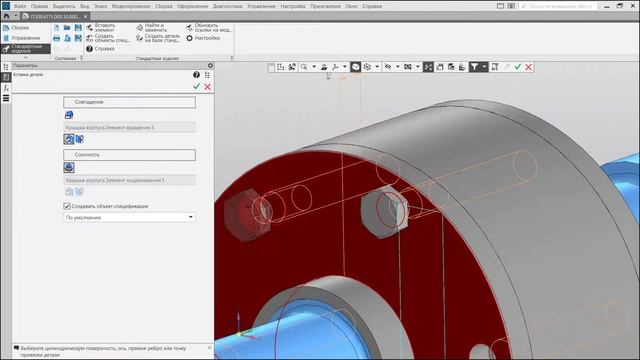Confirm with green check in view toolbar
This screenshot has height=360, width=640.
(518, 67)
